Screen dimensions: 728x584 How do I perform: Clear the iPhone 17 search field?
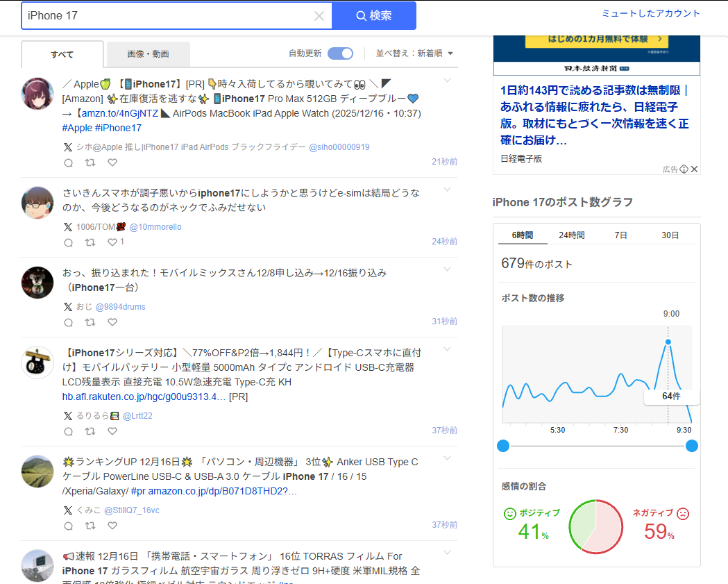(319, 15)
